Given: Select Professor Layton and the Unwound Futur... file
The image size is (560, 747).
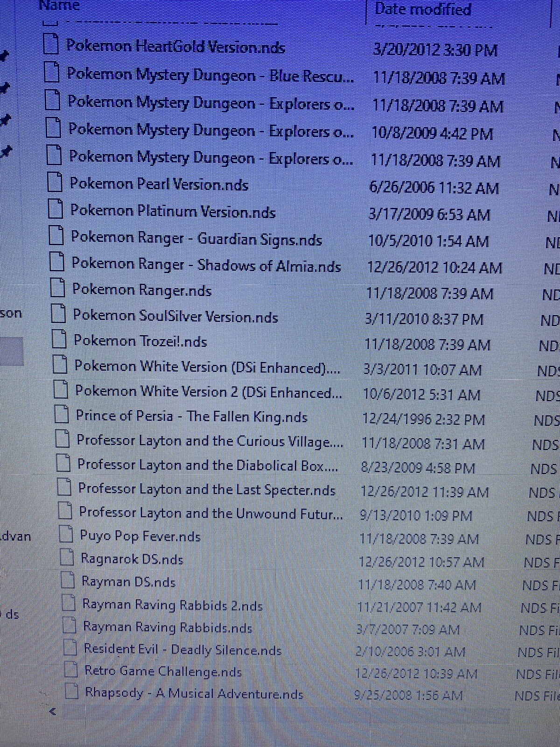Looking at the screenshot, I should click(x=211, y=513).
